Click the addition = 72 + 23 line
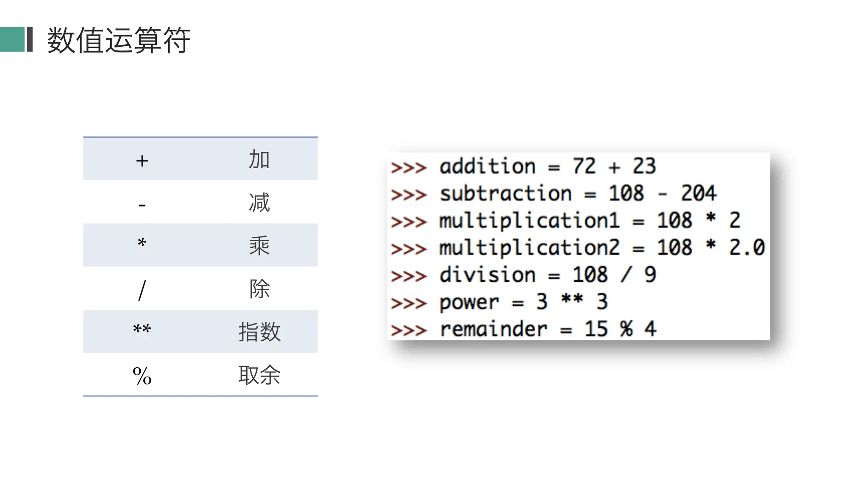Image resolution: width=868 pixels, height=488 pixels. point(523,166)
